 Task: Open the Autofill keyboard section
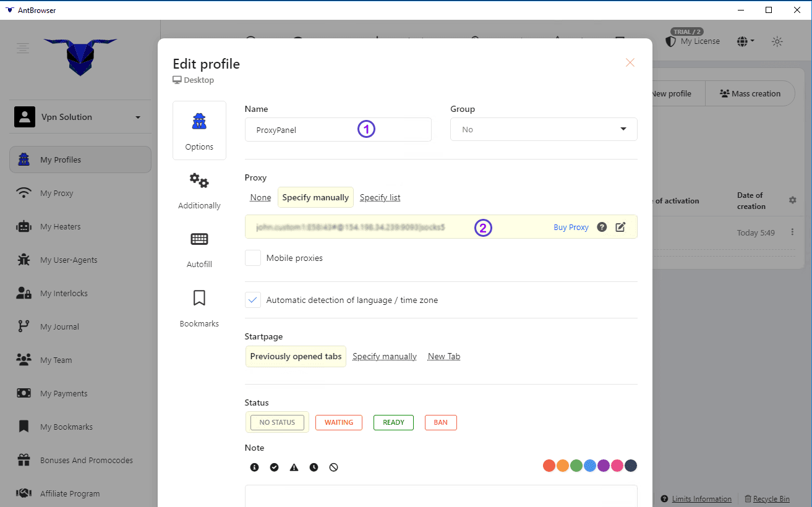tap(199, 249)
